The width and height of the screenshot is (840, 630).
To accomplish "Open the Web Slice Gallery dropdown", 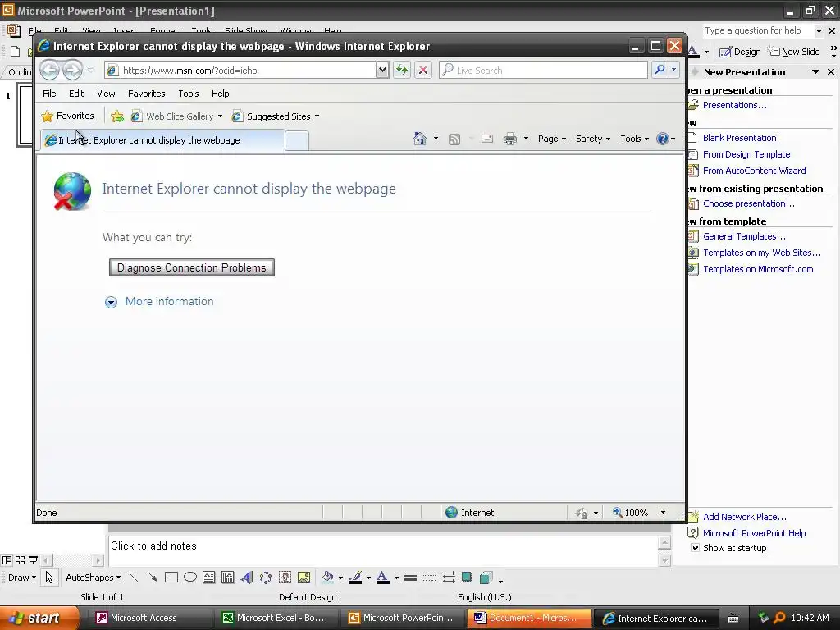I will [x=220, y=116].
